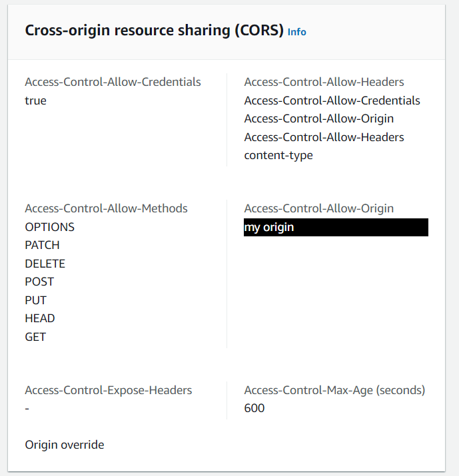Image resolution: width=459 pixels, height=476 pixels.
Task: Select the Access-Control-Allow-Credentials header value
Action: click(332, 101)
